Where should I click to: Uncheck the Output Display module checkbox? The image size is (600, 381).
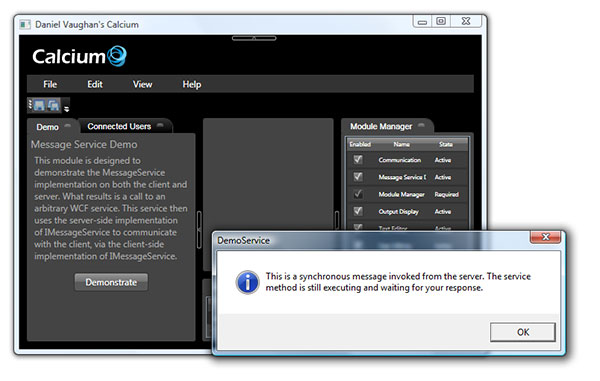click(x=358, y=211)
